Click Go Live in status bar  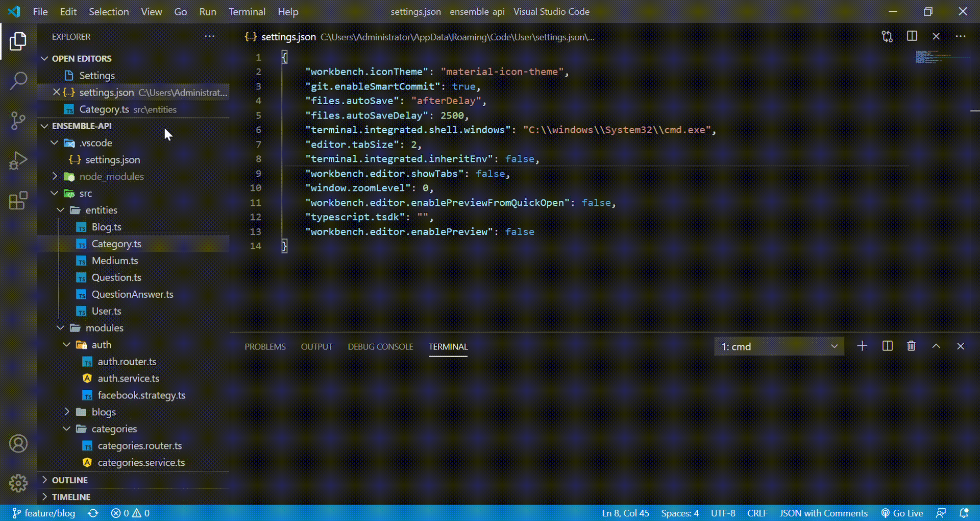(902, 513)
